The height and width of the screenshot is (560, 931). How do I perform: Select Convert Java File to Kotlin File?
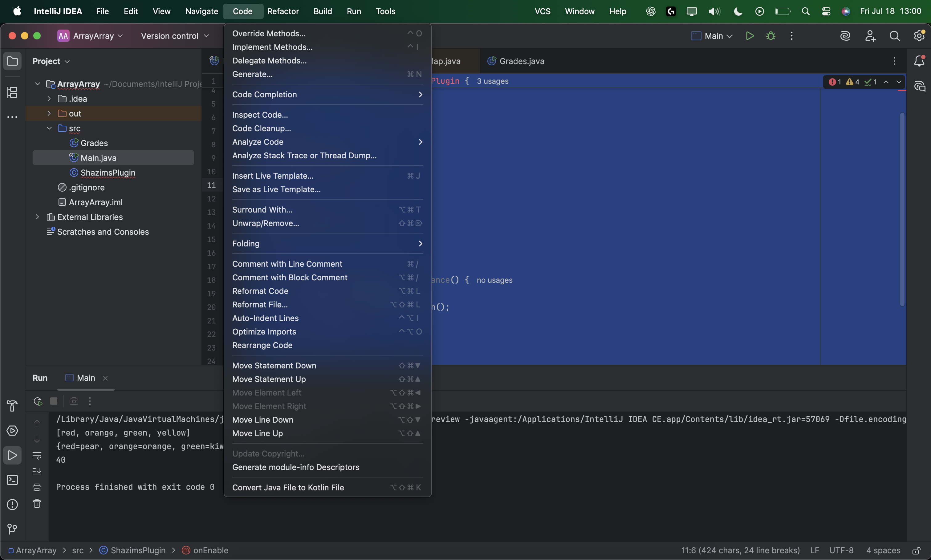click(327, 488)
